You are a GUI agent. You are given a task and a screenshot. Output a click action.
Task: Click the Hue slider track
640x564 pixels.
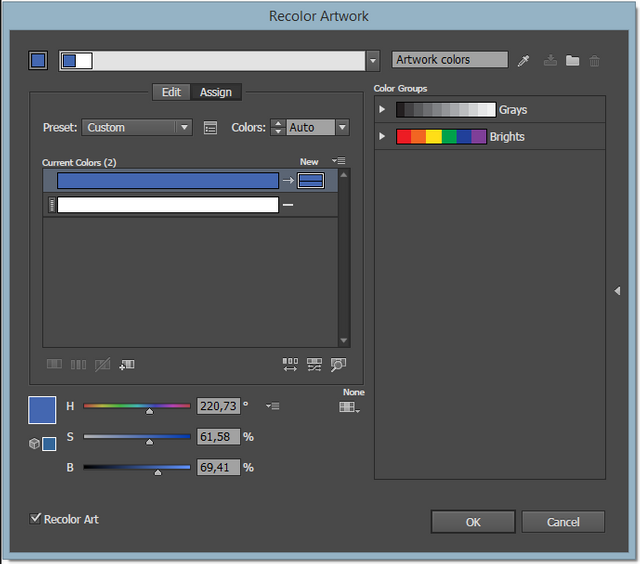[x=137, y=406]
